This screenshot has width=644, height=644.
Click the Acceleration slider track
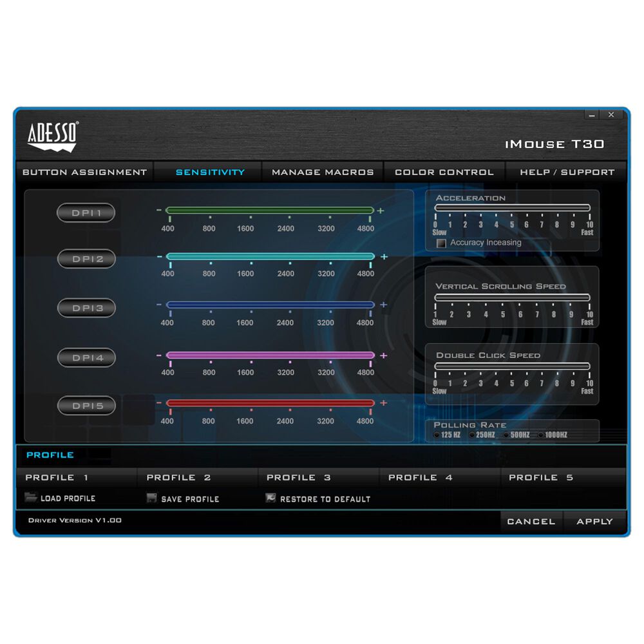[x=512, y=208]
